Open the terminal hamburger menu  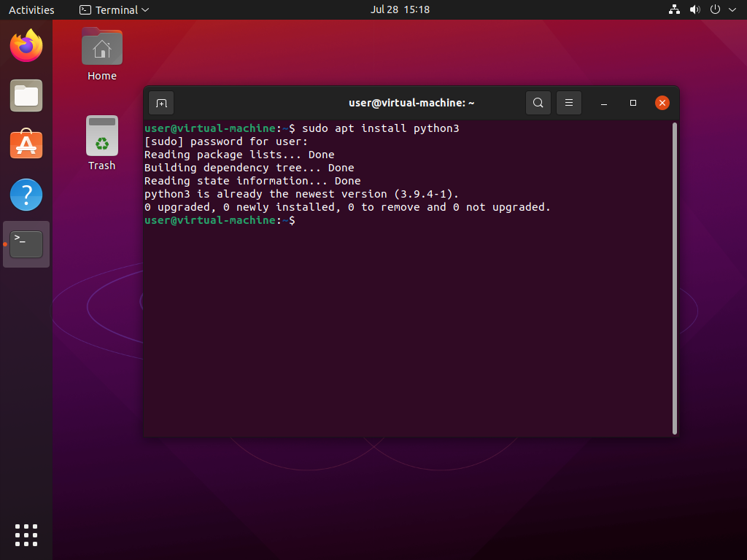(x=568, y=103)
